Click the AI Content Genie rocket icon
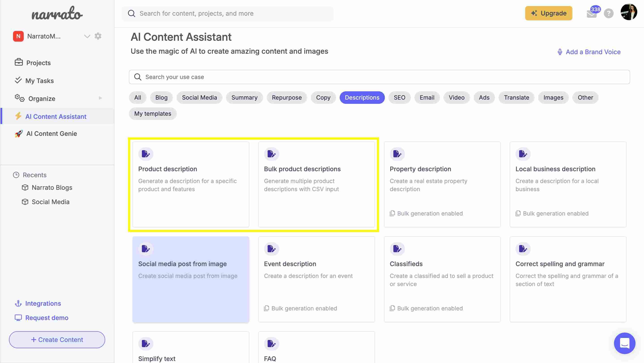Viewport: 644px width, 363px height. (x=18, y=134)
